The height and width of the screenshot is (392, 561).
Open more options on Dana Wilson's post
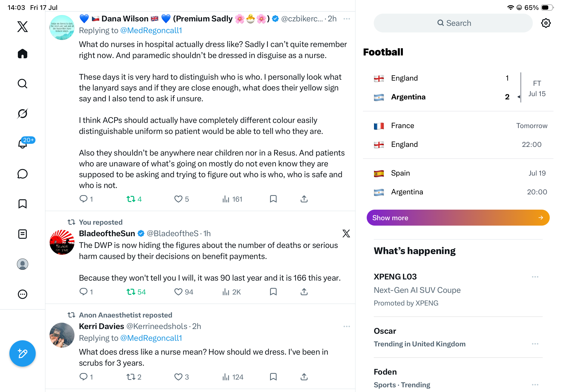(x=347, y=19)
